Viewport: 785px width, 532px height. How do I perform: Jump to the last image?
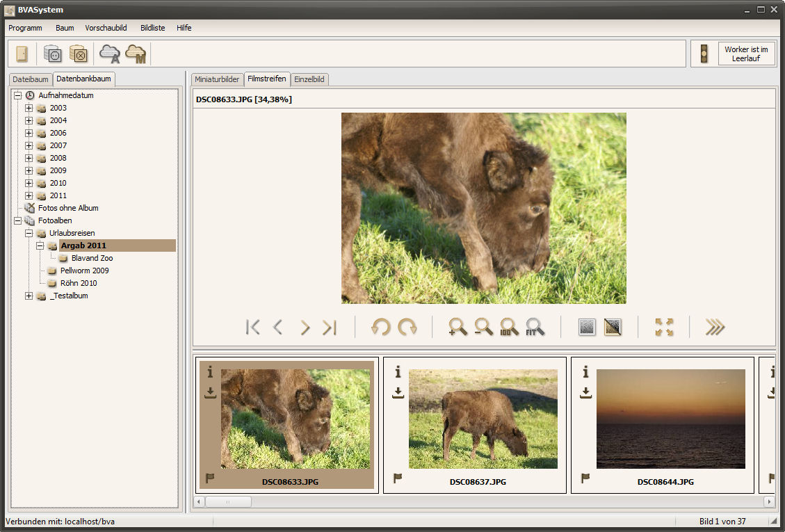coord(330,328)
